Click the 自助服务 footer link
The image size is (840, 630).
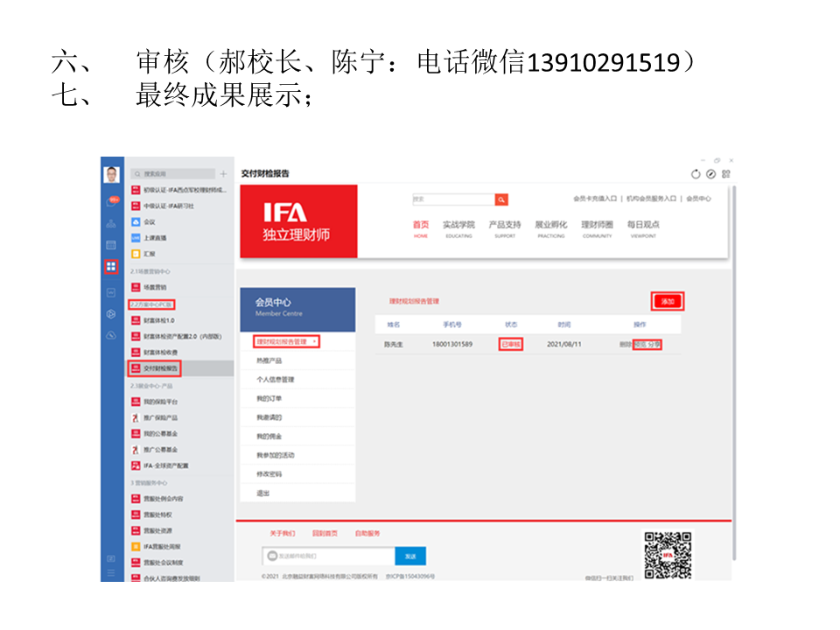coord(367,534)
